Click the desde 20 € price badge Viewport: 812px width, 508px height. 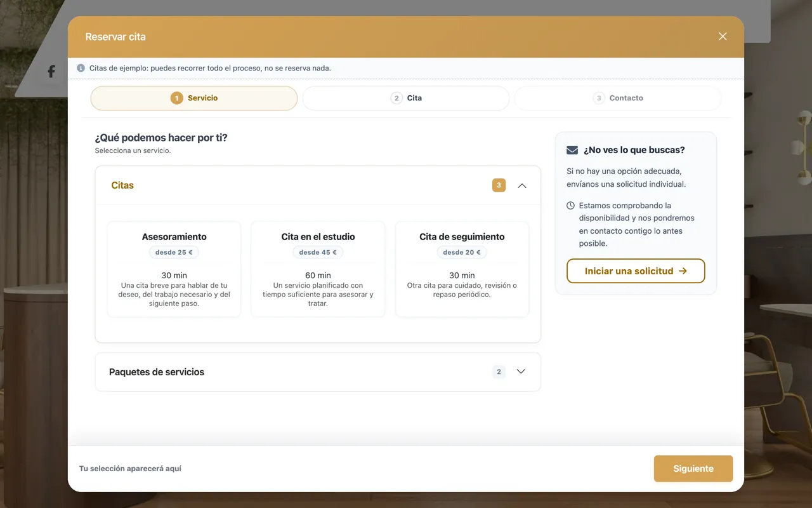tap(462, 252)
